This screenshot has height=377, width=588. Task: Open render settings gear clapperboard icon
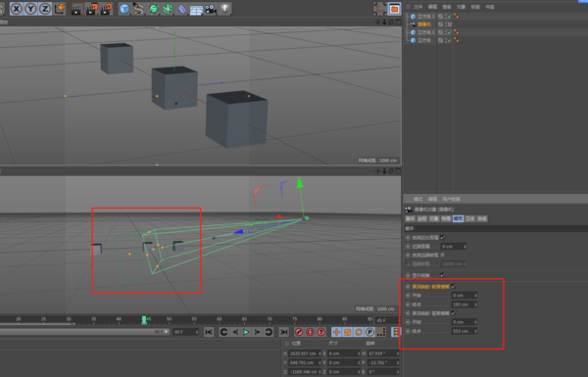[x=106, y=9]
